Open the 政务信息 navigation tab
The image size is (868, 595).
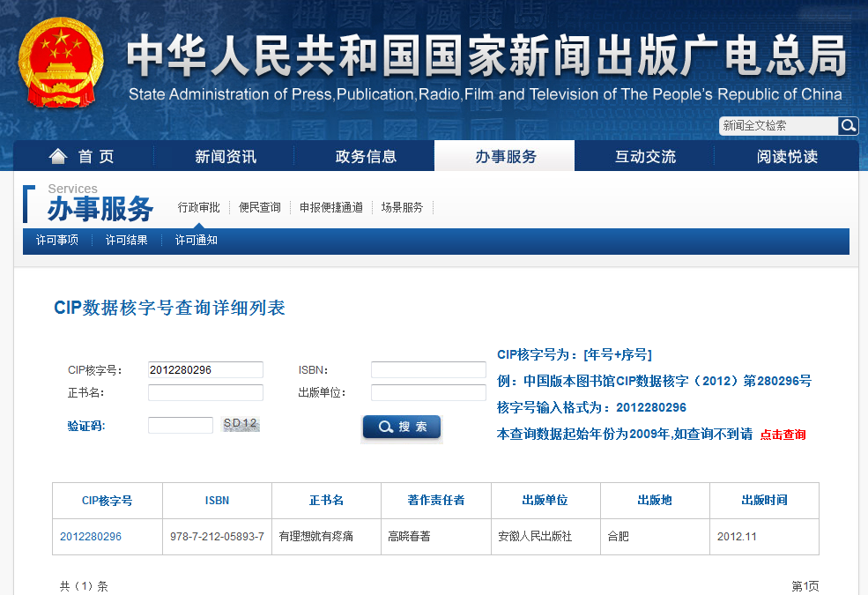(x=366, y=157)
